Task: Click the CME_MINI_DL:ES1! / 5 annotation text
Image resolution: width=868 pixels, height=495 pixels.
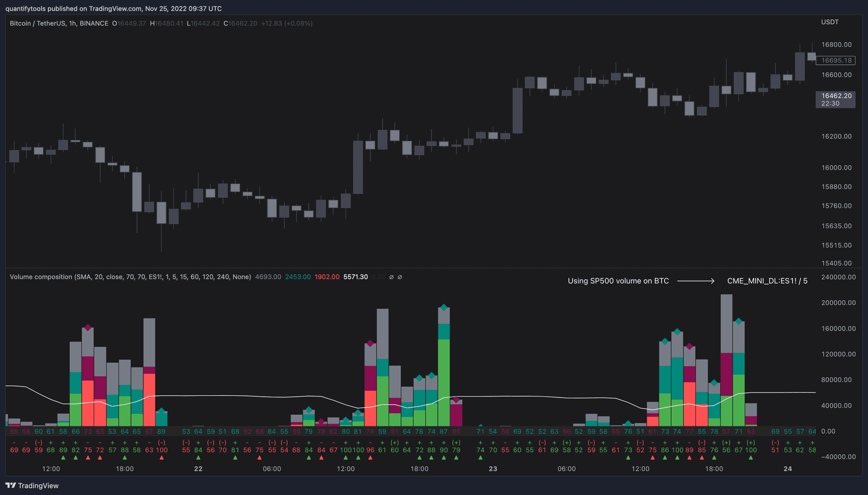Action: [767, 281]
